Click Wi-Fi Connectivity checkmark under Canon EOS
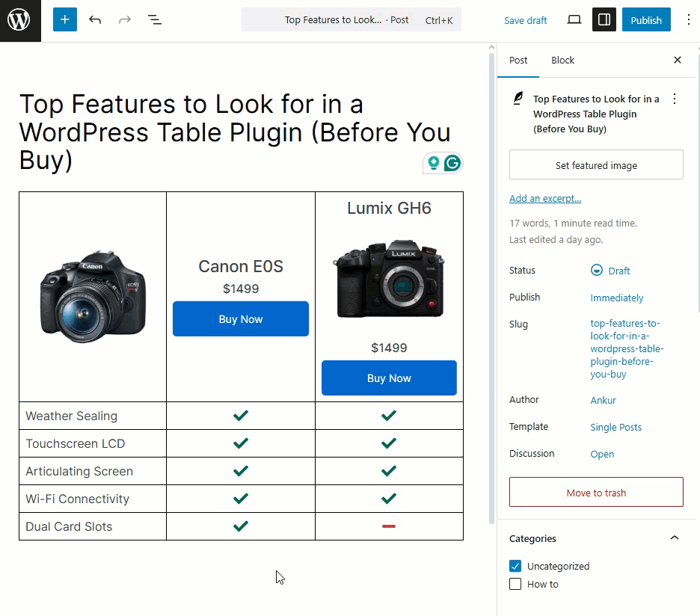The image size is (700, 616). [241, 499]
